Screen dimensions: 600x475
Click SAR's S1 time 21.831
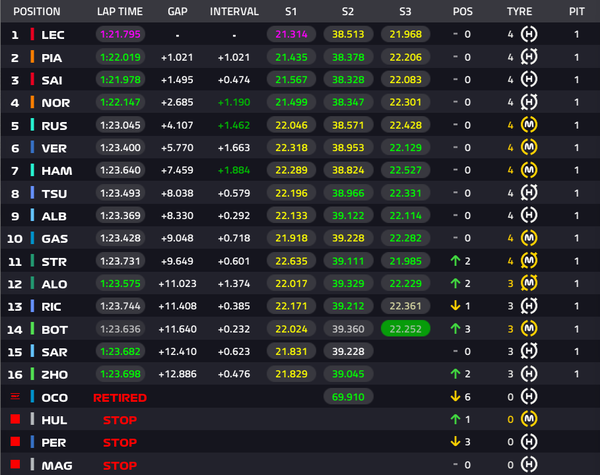pyautogui.click(x=291, y=351)
